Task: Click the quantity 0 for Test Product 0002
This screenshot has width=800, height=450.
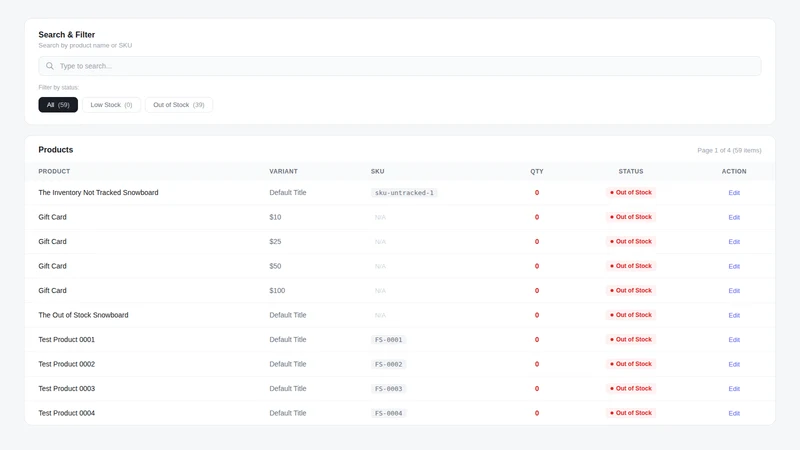Action: (x=537, y=364)
